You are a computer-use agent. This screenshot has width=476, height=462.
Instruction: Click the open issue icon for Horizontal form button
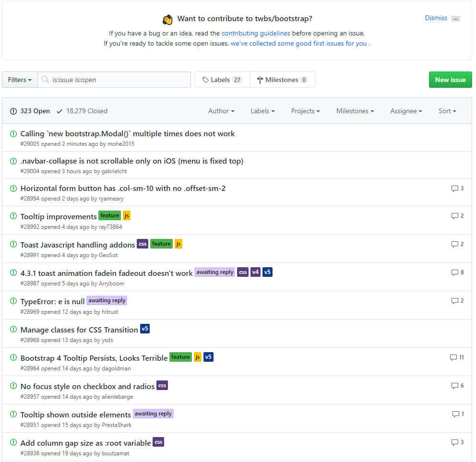click(13, 188)
